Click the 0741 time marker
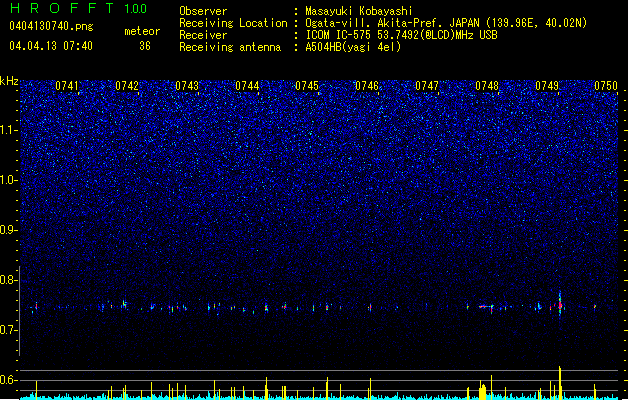Viewport: 629px width, 400px height. coord(67,86)
